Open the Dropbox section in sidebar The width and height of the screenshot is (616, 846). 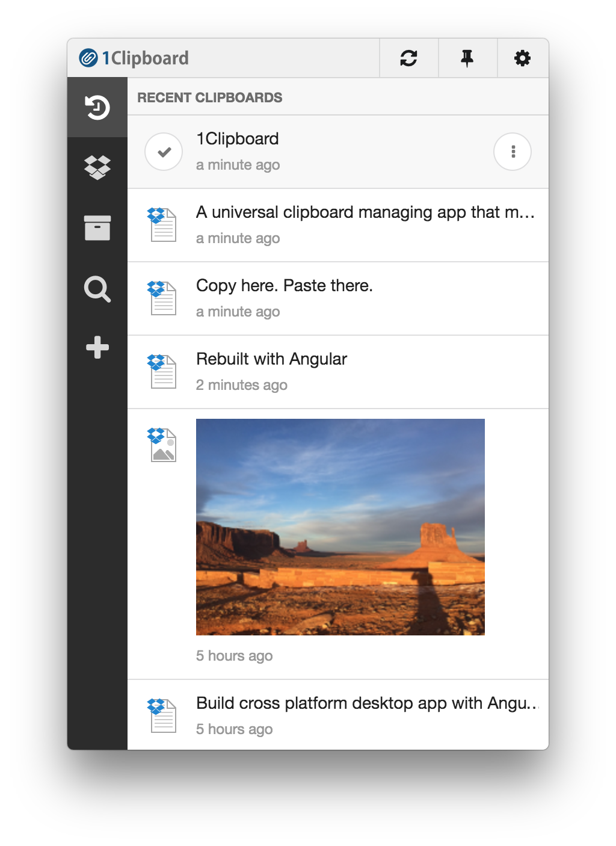click(x=97, y=167)
